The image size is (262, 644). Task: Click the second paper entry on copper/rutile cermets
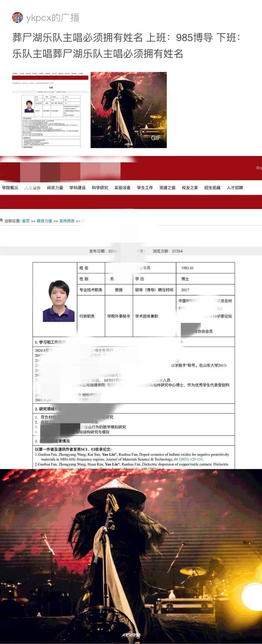pos(132,465)
